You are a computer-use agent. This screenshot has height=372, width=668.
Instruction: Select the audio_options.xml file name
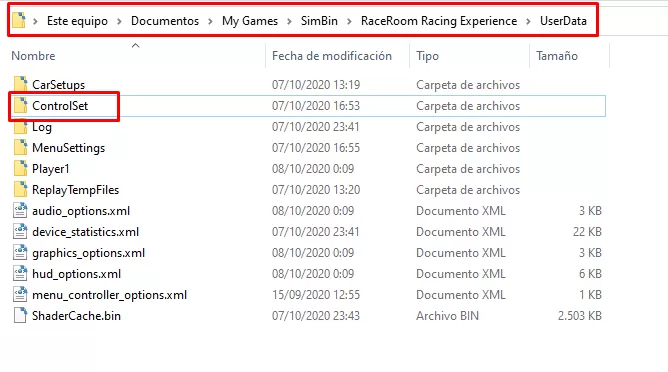coord(81,211)
